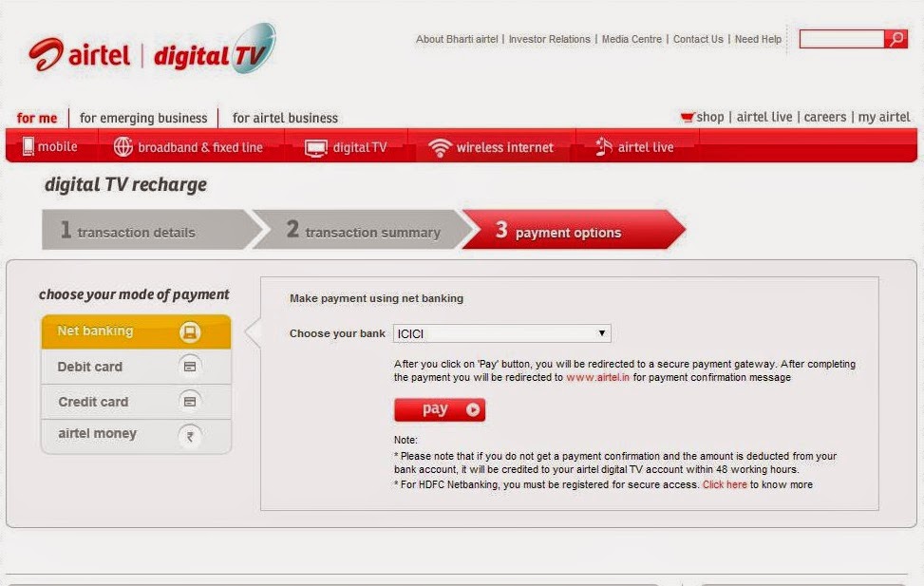Select airtel money payment mode
The width and height of the screenshot is (924, 586).
point(136,436)
